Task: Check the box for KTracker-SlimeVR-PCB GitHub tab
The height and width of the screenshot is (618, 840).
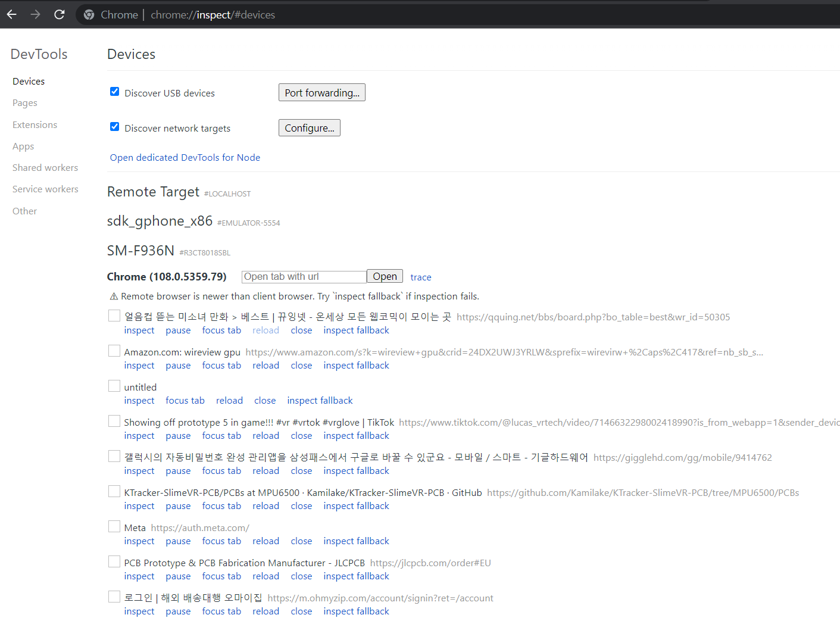Action: pyautogui.click(x=114, y=491)
